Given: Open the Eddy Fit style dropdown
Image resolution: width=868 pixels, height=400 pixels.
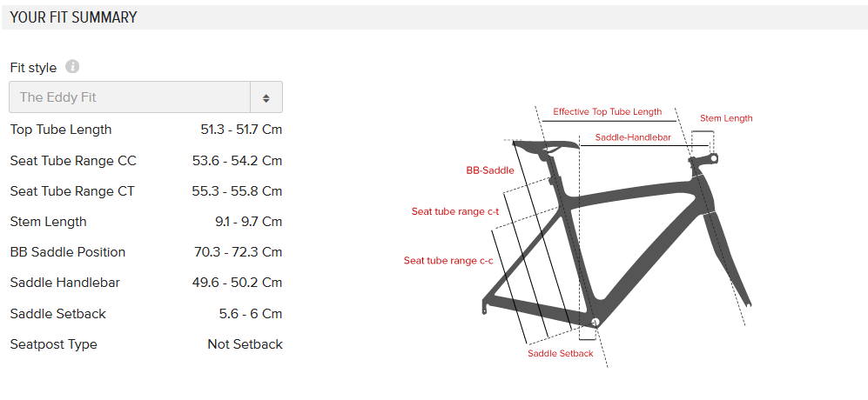Looking at the screenshot, I should coord(131,97).
